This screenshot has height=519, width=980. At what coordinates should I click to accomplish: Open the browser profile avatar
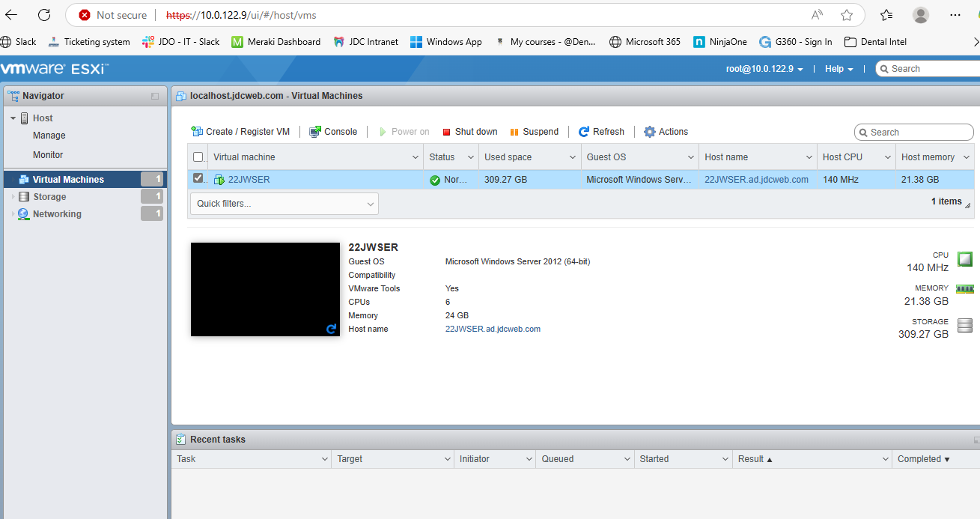pos(921,15)
